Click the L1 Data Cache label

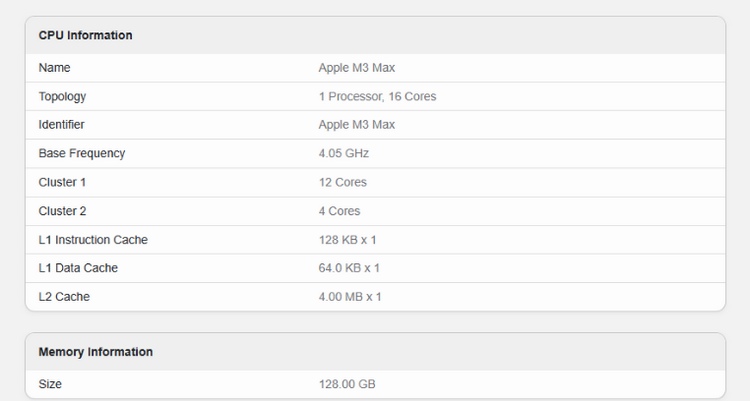coord(79,268)
